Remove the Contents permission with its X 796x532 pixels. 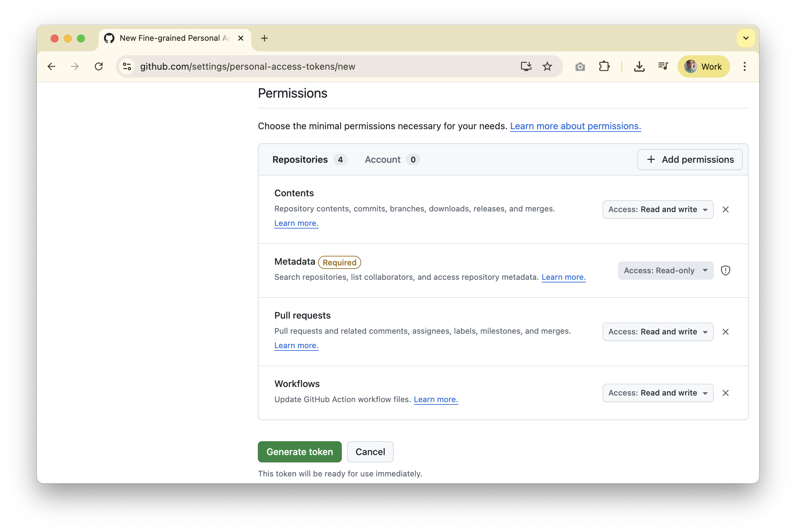tap(726, 209)
